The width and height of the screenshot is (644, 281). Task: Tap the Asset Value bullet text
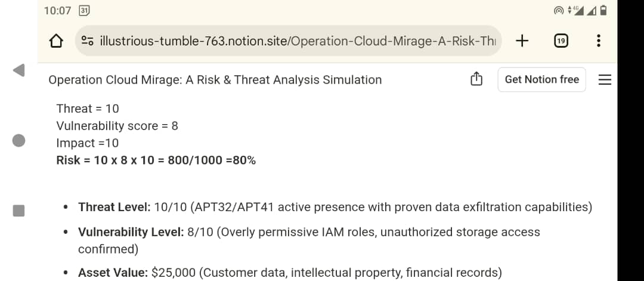click(290, 273)
